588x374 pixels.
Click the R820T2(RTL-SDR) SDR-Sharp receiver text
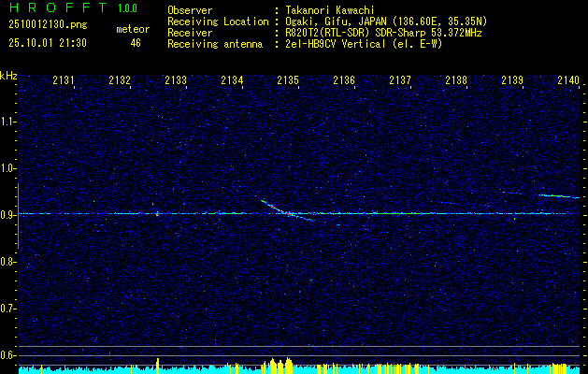[383, 33]
